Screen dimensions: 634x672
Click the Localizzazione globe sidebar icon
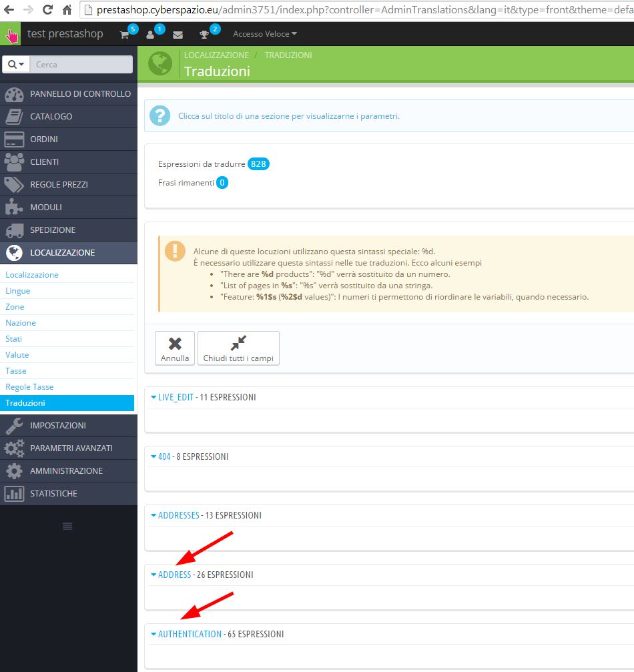tap(14, 253)
